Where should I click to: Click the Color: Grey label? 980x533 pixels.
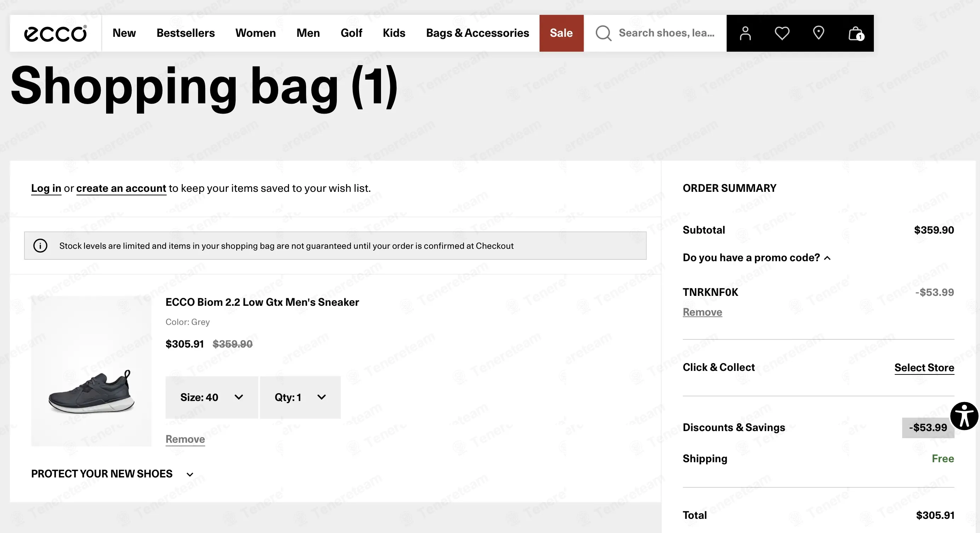(x=188, y=322)
